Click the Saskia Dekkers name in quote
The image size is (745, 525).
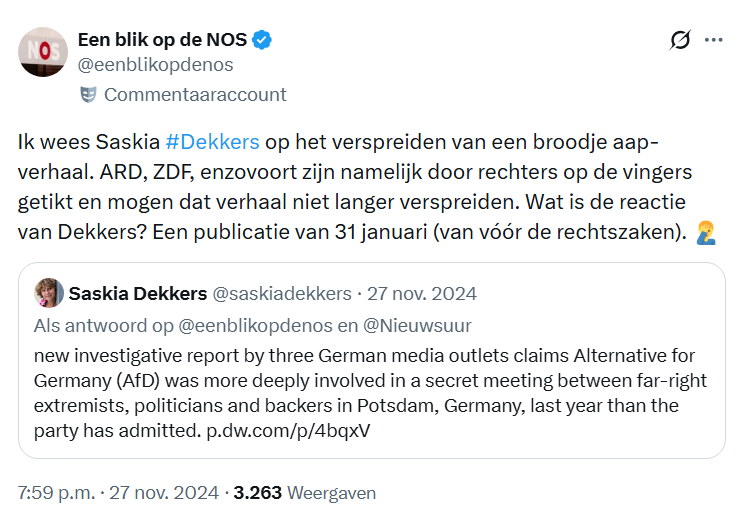tap(138, 293)
